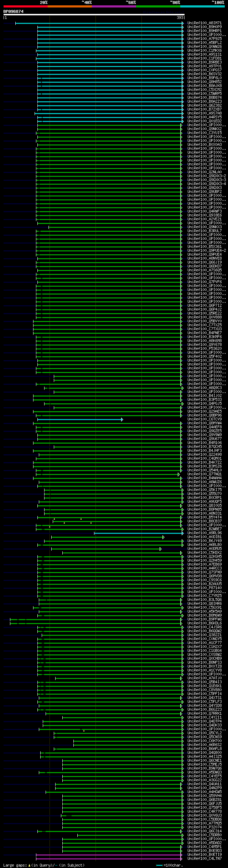228x868 pixels.
Task: Select hit label UniRef100_Q2NLA0
Action: tap(204, 172)
